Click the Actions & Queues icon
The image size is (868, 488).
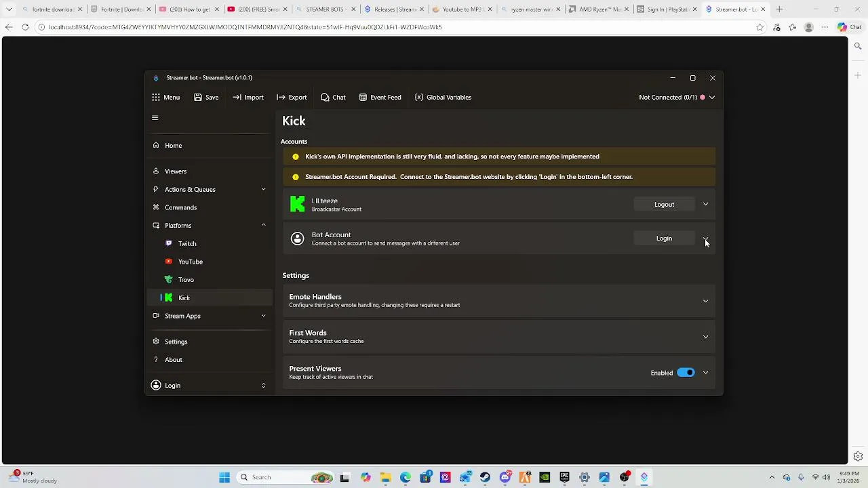(x=156, y=190)
